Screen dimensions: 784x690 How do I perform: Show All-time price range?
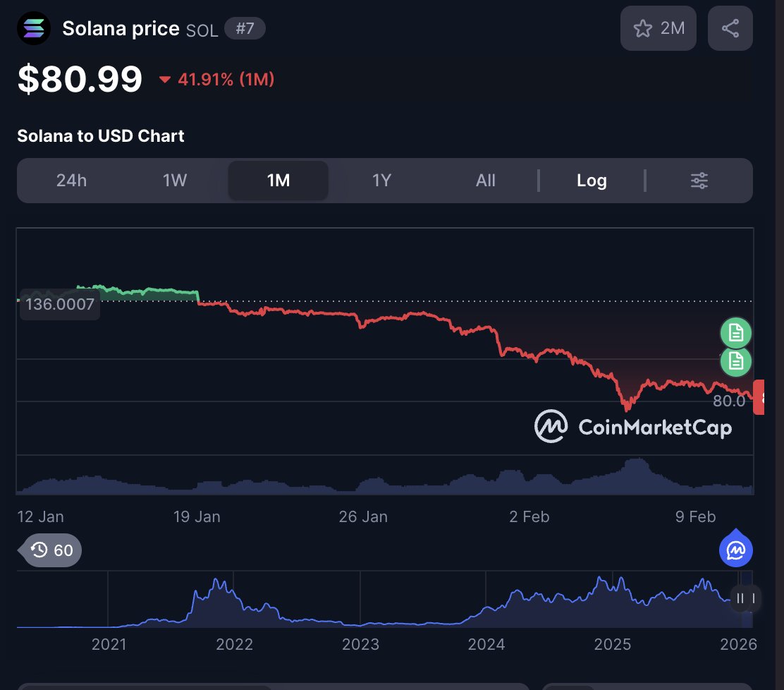tap(486, 181)
